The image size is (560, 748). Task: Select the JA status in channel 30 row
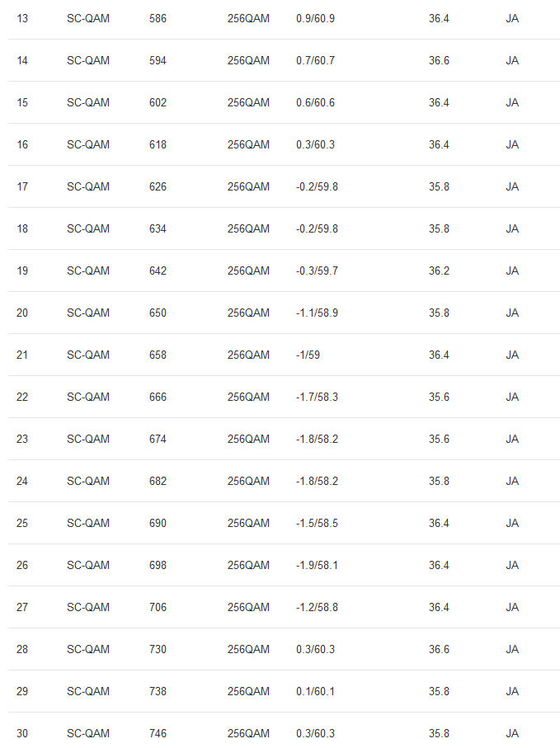pyautogui.click(x=512, y=733)
